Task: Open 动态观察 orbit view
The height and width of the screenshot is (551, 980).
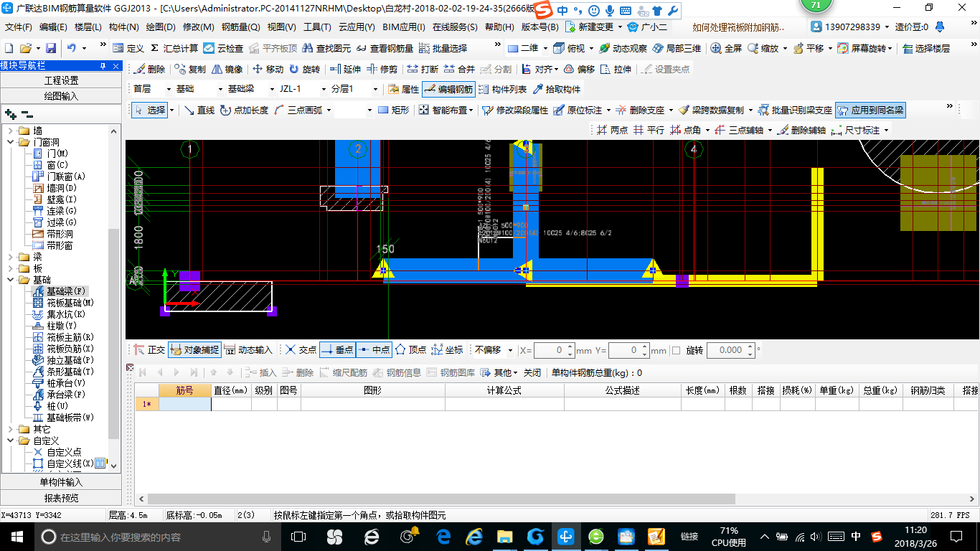Action: (623, 48)
